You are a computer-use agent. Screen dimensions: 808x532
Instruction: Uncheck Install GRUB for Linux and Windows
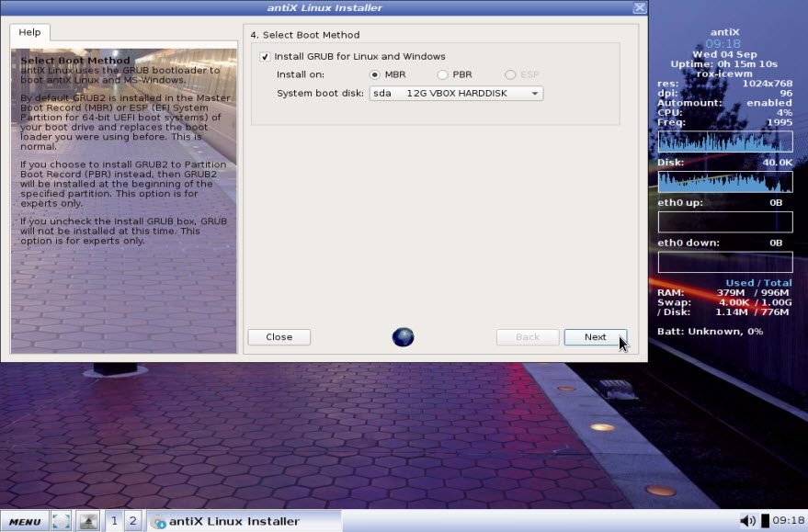coord(265,57)
